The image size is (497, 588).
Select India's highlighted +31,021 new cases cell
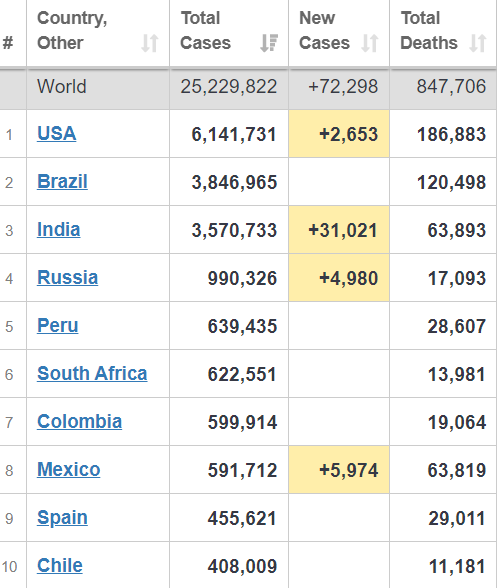tap(339, 230)
